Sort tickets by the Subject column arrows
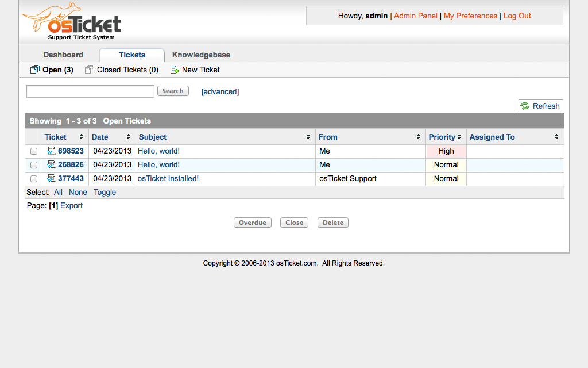 pyautogui.click(x=308, y=137)
